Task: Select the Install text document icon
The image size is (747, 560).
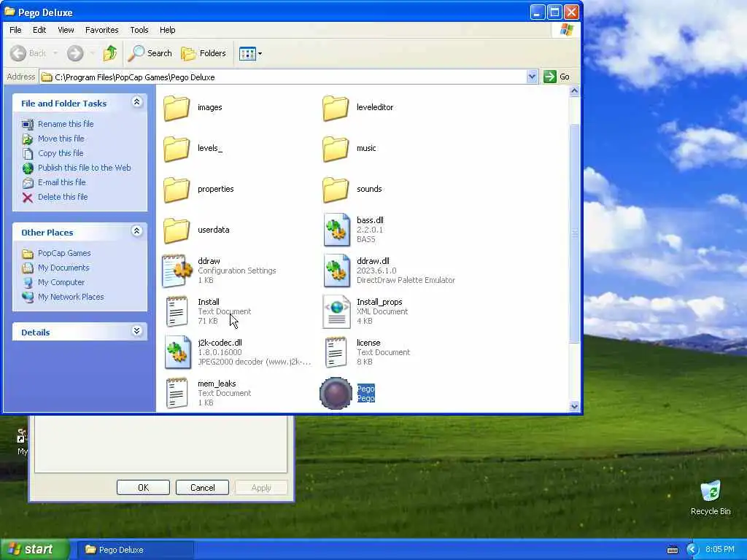Action: click(x=177, y=311)
